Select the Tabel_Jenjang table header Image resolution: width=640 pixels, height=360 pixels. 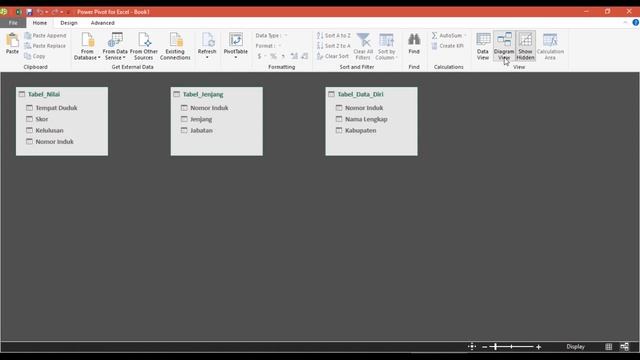click(203, 94)
